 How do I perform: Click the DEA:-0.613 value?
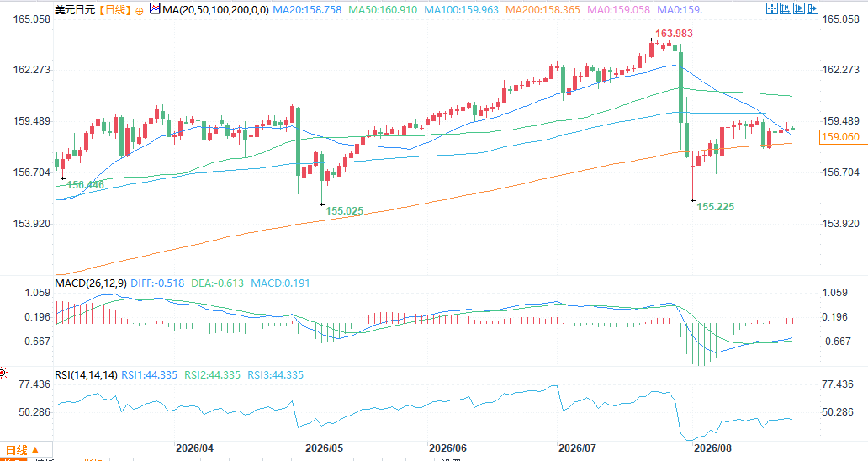pyautogui.click(x=217, y=283)
